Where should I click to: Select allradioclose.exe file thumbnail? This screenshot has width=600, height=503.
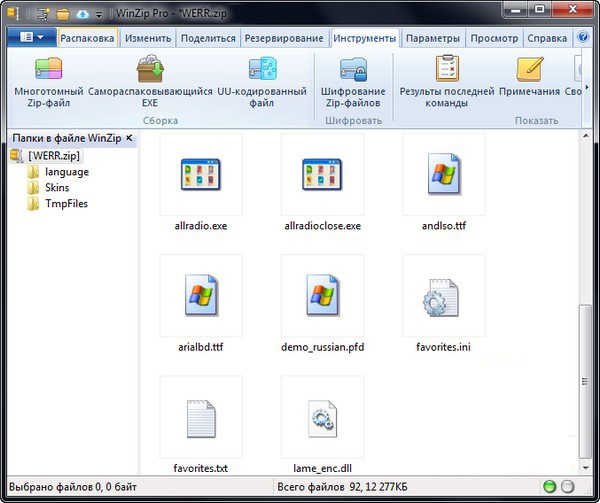(x=322, y=174)
